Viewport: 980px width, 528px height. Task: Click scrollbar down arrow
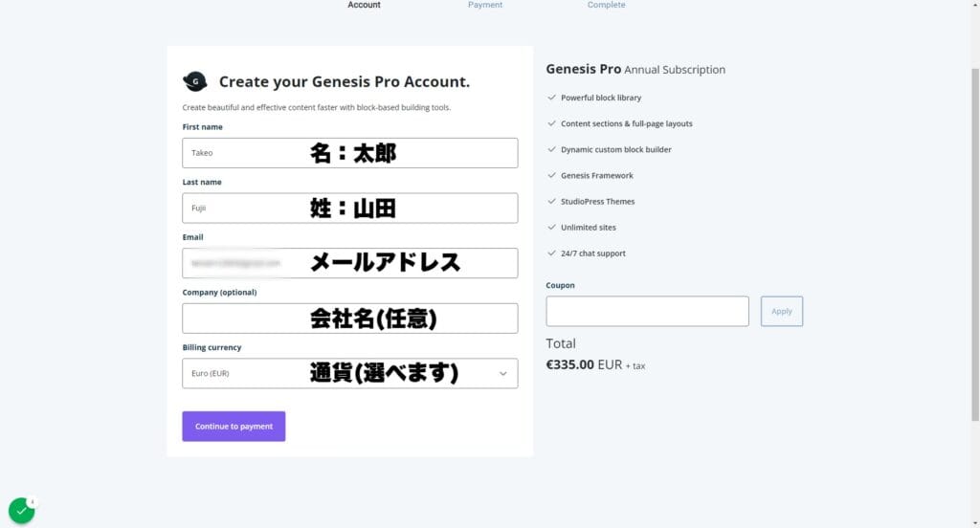[x=975, y=523]
